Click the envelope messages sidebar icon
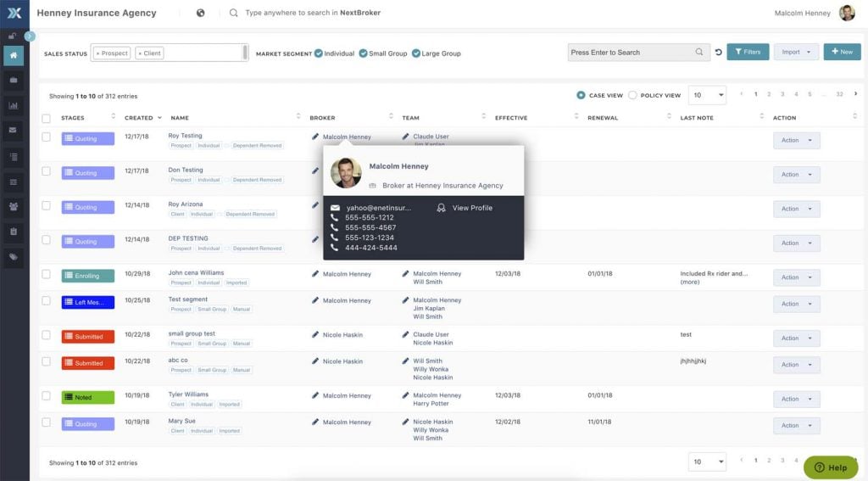 [x=14, y=131]
